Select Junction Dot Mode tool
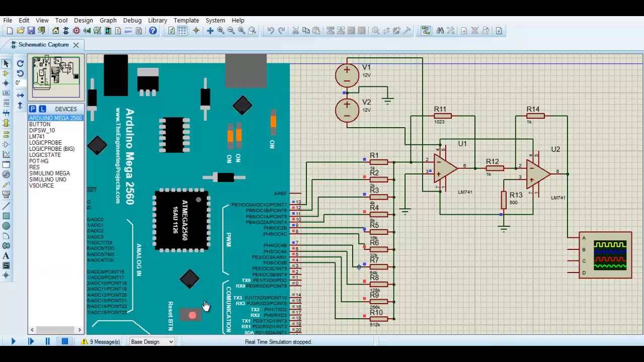Viewport: 644px width, 362px height. click(x=6, y=83)
